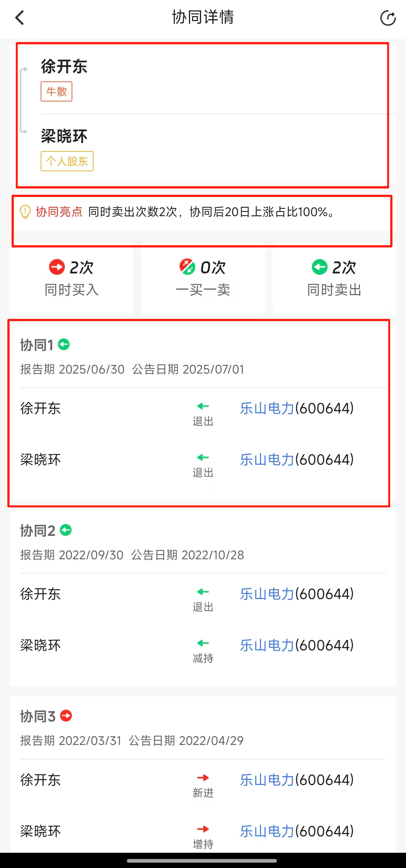The image size is (406, 868).
Task: Tap 梁晓环 name in 协同2 row
Action: tap(40, 645)
